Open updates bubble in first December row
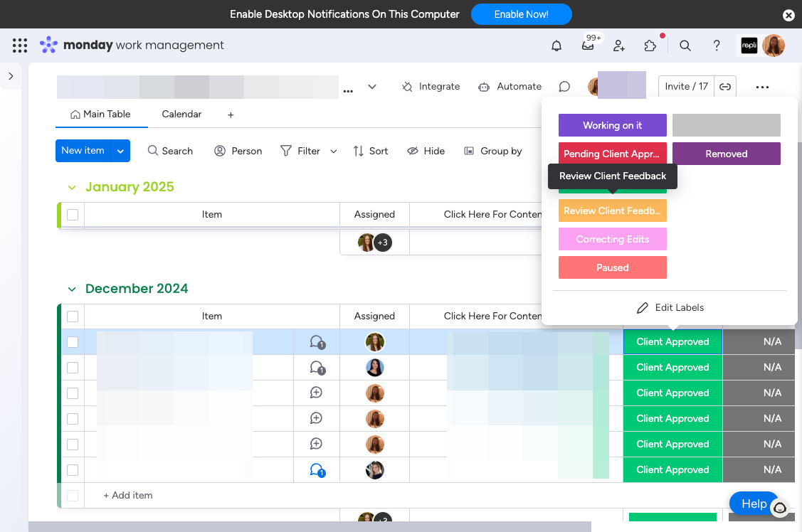802x532 pixels. click(x=317, y=342)
